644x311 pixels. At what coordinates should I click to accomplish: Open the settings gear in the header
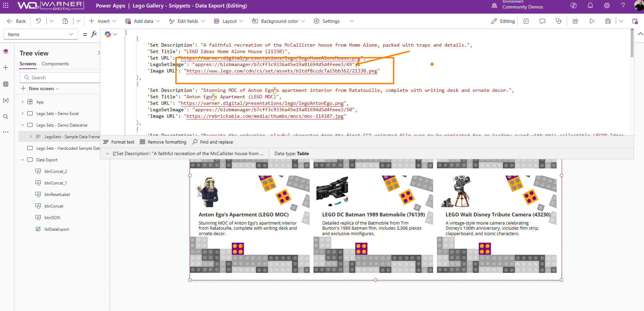click(607, 5)
